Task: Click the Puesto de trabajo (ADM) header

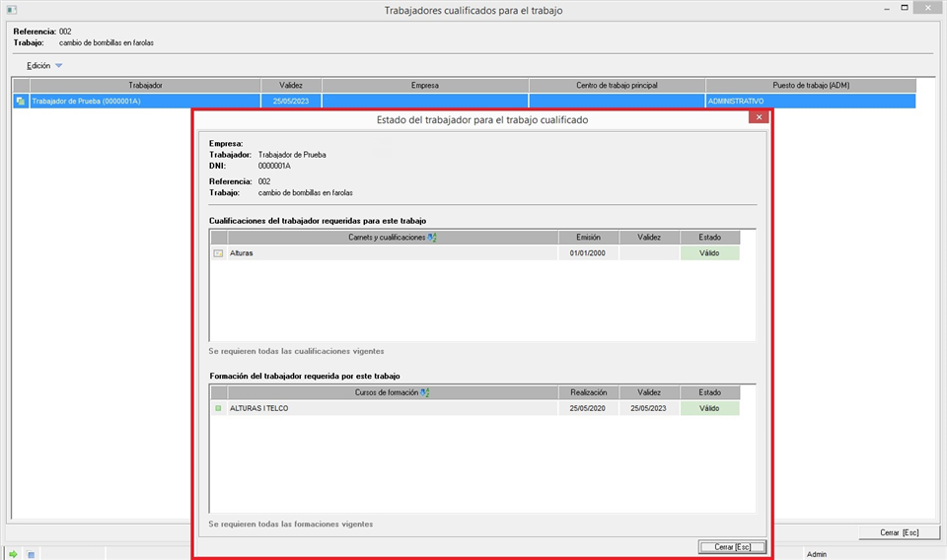Action: pos(810,86)
